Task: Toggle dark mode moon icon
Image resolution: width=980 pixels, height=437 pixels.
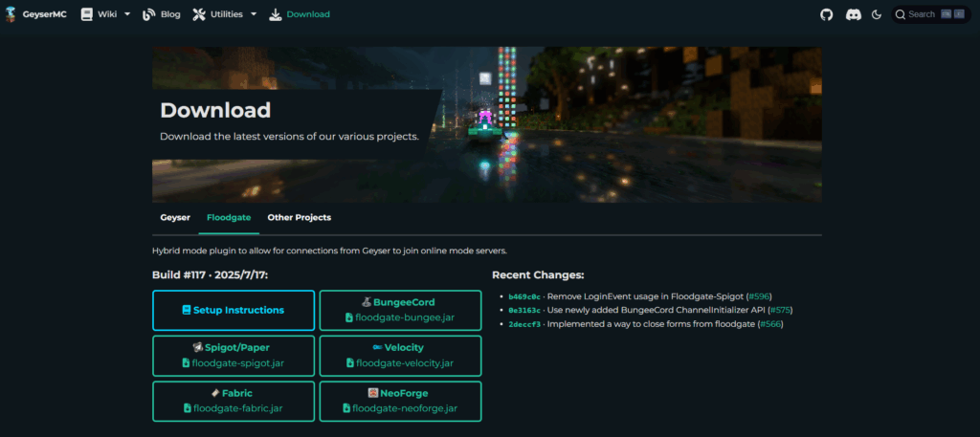Action: point(877,14)
